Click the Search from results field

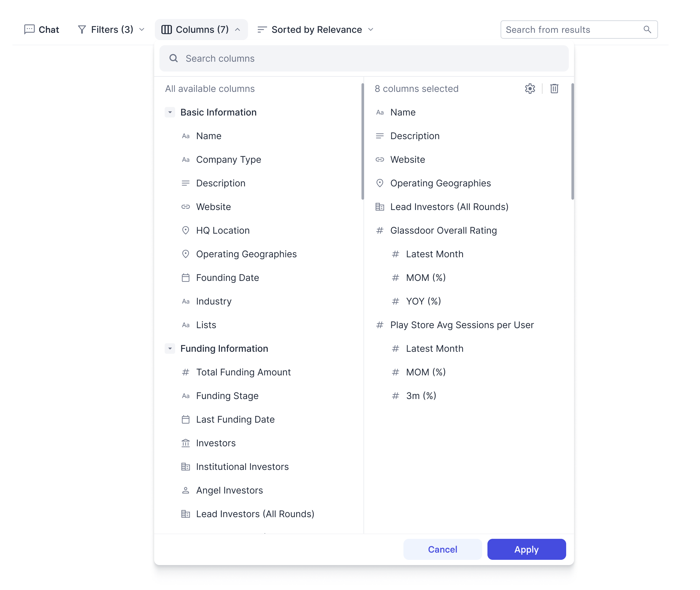[x=579, y=30]
